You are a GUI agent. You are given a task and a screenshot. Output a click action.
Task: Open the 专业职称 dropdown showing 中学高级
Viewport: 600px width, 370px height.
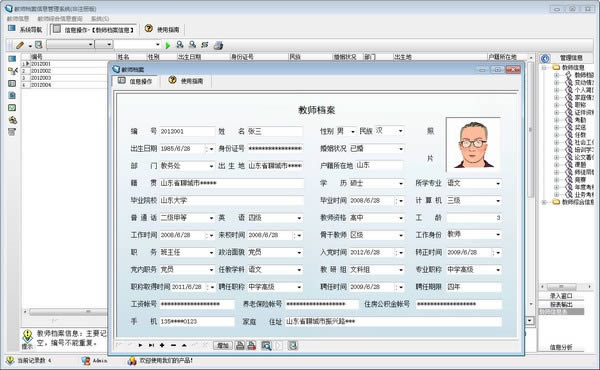(x=498, y=270)
